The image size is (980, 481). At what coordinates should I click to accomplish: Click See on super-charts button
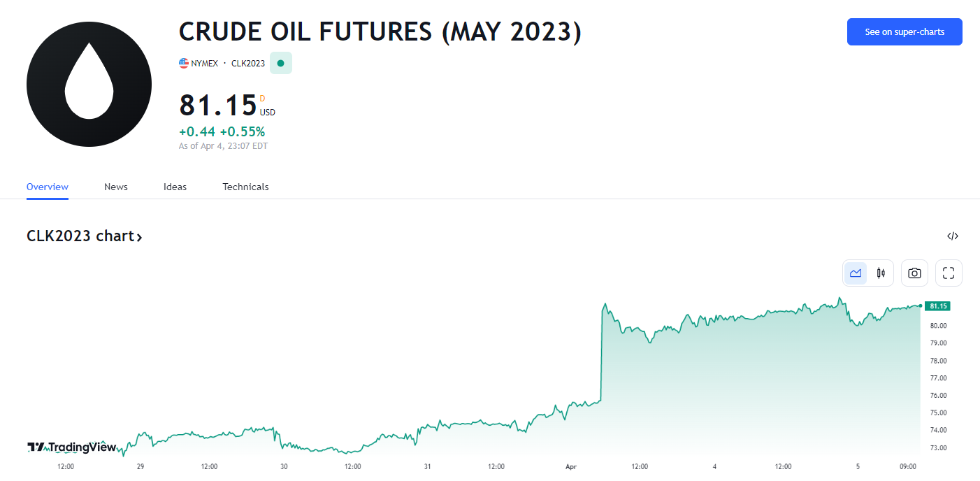905,32
